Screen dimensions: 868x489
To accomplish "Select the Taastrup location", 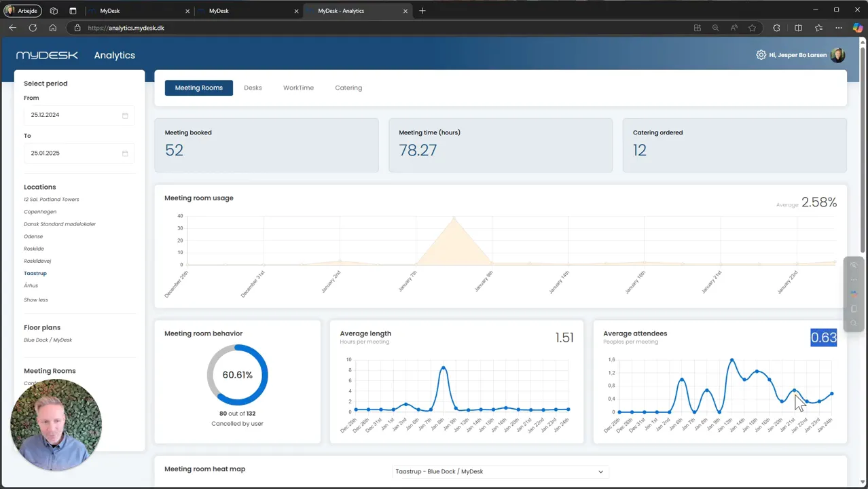I will click(x=35, y=273).
